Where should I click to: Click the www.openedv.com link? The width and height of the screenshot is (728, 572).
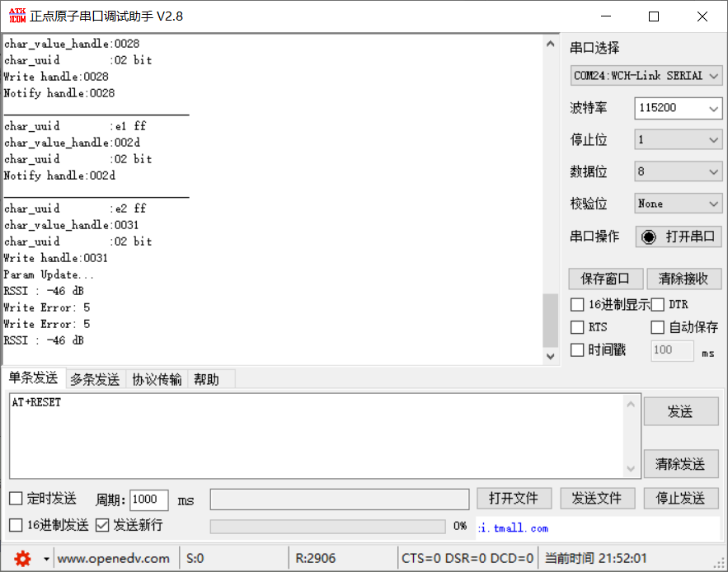(x=115, y=558)
